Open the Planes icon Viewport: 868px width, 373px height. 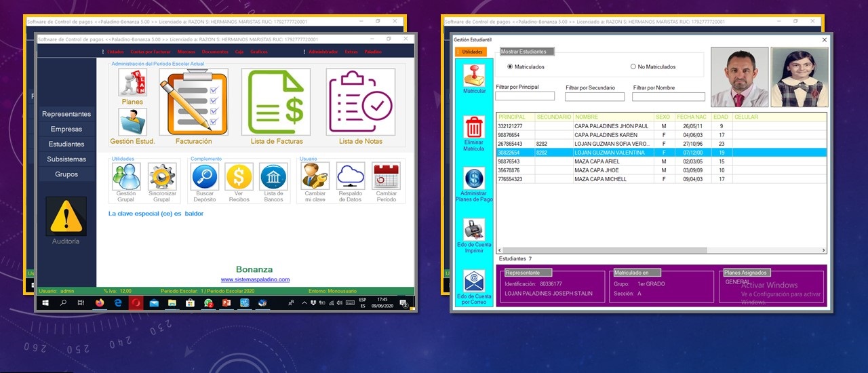coord(132,83)
